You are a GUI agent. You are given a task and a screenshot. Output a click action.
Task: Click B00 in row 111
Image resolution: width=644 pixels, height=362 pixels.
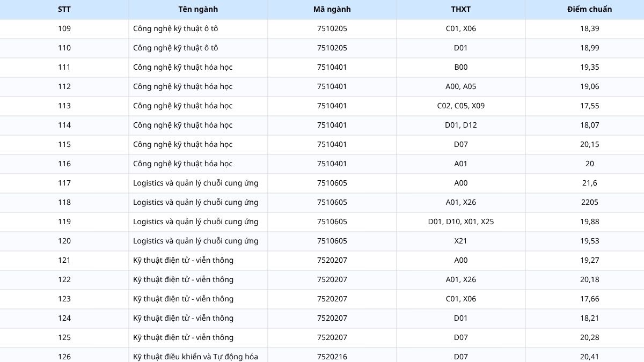tap(461, 67)
